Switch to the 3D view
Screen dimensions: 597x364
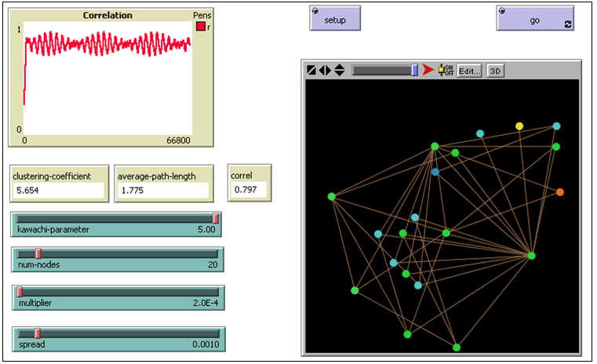click(x=494, y=70)
